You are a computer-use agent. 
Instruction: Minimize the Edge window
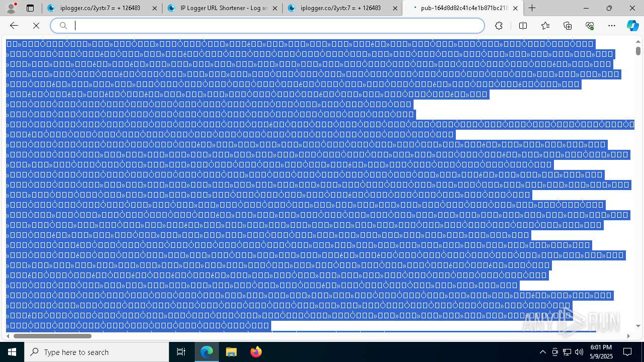click(586, 8)
